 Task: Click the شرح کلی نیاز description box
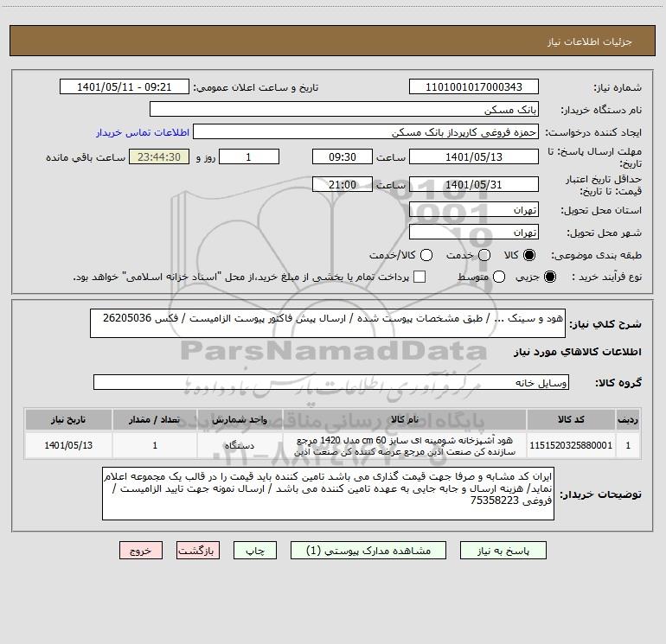(x=328, y=323)
